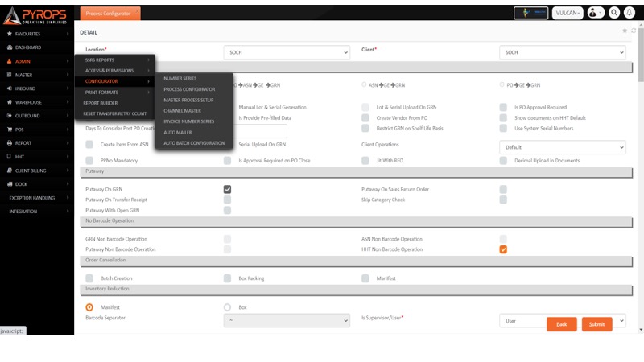Uncheck HHT Non Barcode Operation checkbox
Screen dimensions: 644x362
tap(503, 249)
